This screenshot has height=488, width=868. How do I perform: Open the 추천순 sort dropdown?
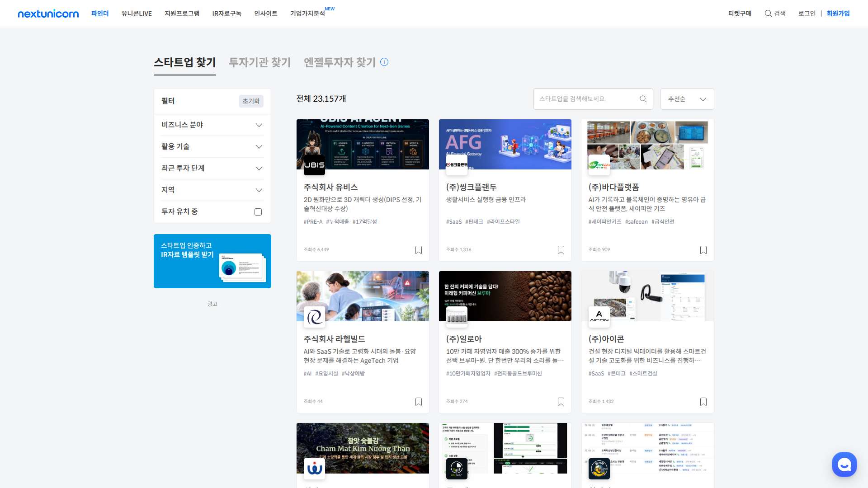(687, 99)
